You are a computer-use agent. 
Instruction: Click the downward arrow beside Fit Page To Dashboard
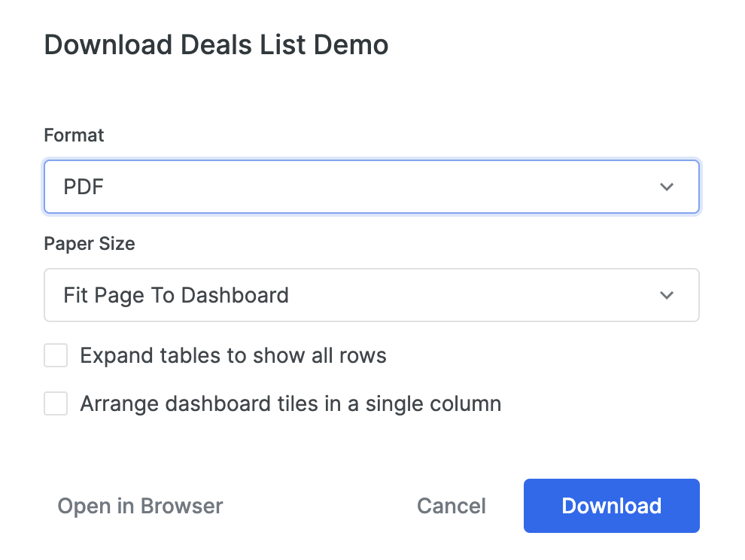667,295
